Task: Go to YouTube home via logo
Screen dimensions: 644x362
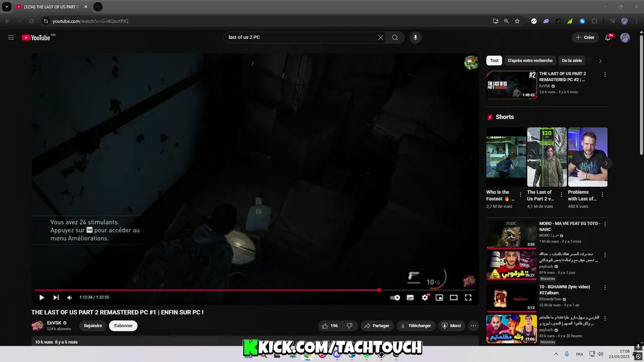Action: click(36, 38)
